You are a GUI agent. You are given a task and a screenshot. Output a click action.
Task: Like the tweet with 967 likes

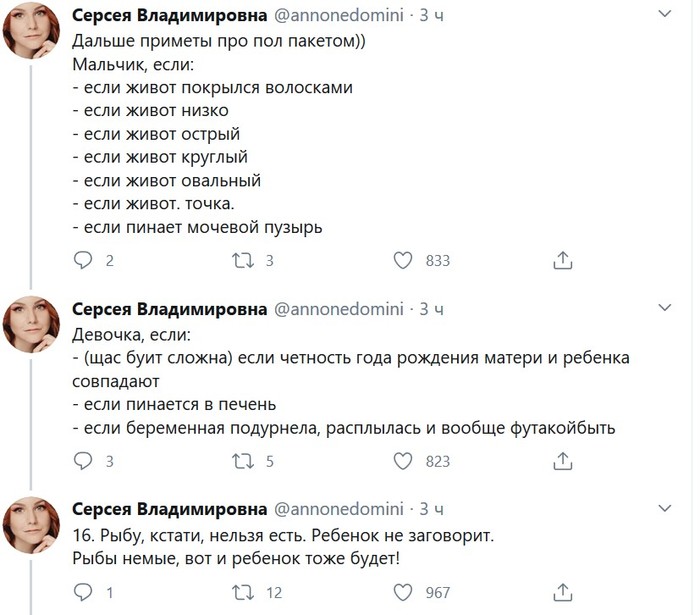point(403,592)
